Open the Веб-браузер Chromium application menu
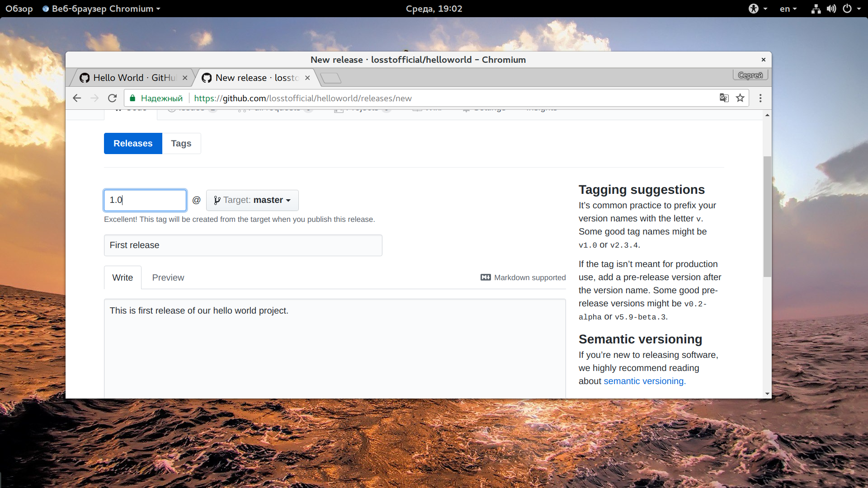 (102, 9)
